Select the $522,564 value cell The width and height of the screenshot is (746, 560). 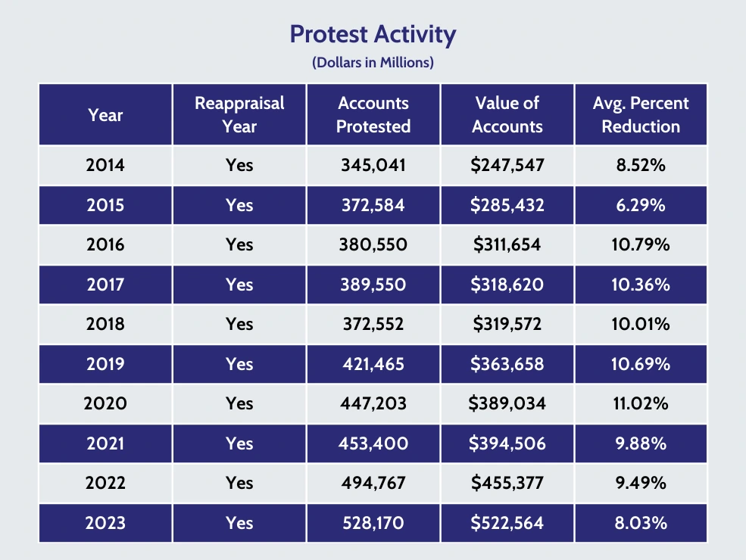click(507, 523)
